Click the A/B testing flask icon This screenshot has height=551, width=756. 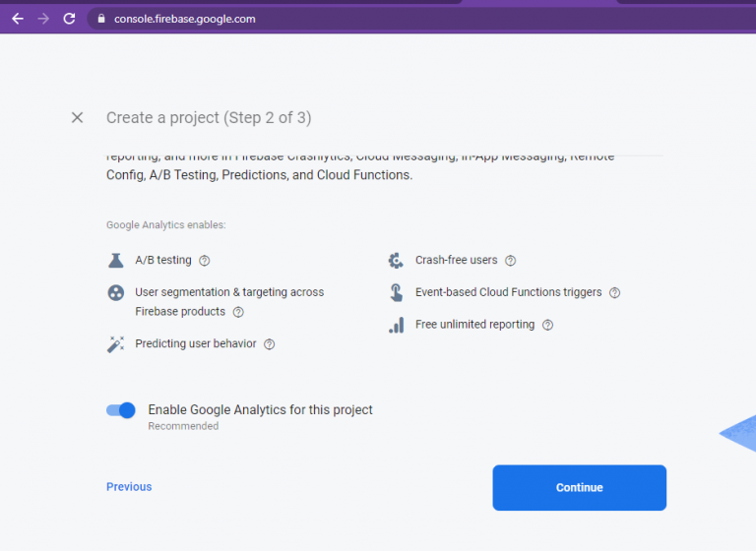(116, 261)
